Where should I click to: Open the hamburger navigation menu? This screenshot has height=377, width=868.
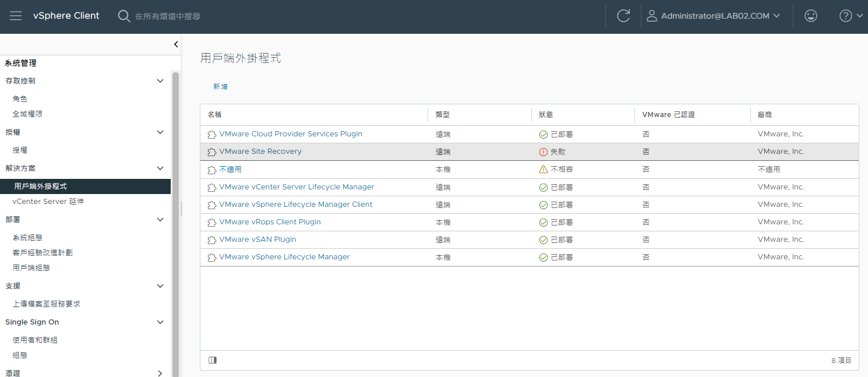(x=16, y=16)
